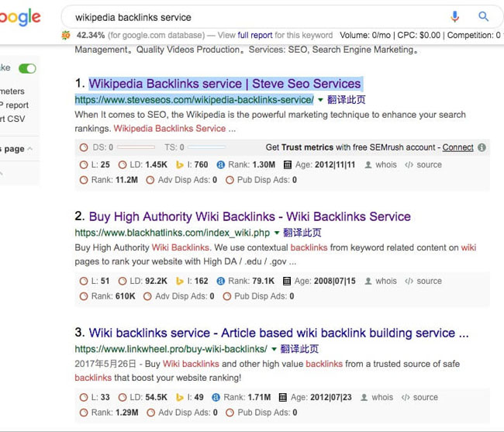Expand the dropdown arrow beside the steveseos.com URL
The height and width of the screenshot is (432, 504).
click(320, 99)
